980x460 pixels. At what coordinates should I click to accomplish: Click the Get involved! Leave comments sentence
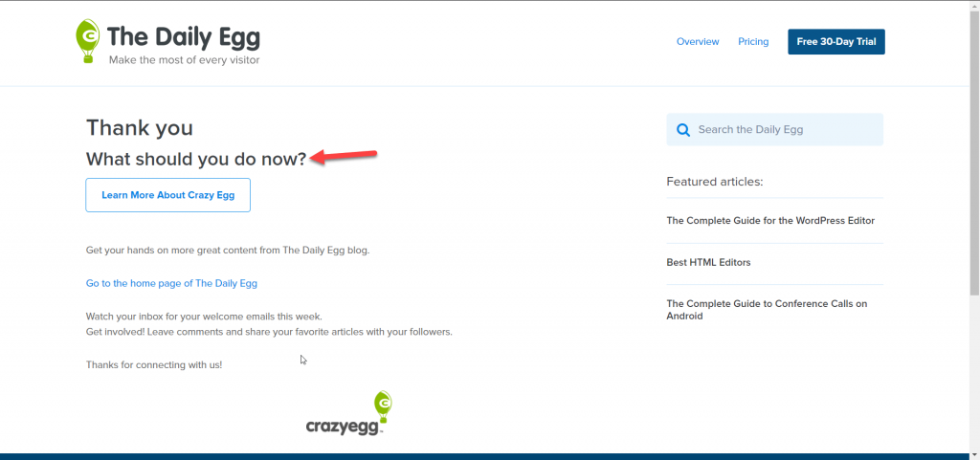point(269,332)
